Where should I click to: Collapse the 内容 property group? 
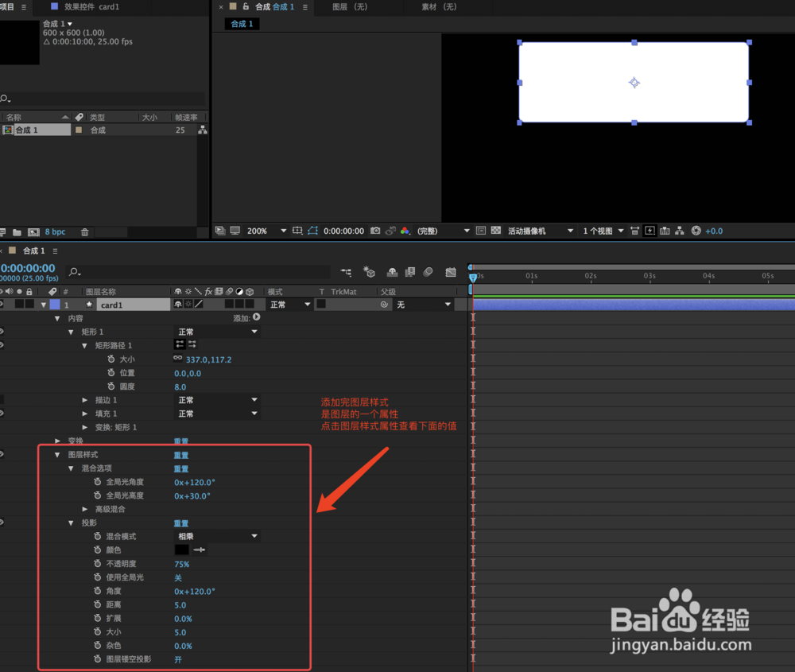pyautogui.click(x=56, y=318)
